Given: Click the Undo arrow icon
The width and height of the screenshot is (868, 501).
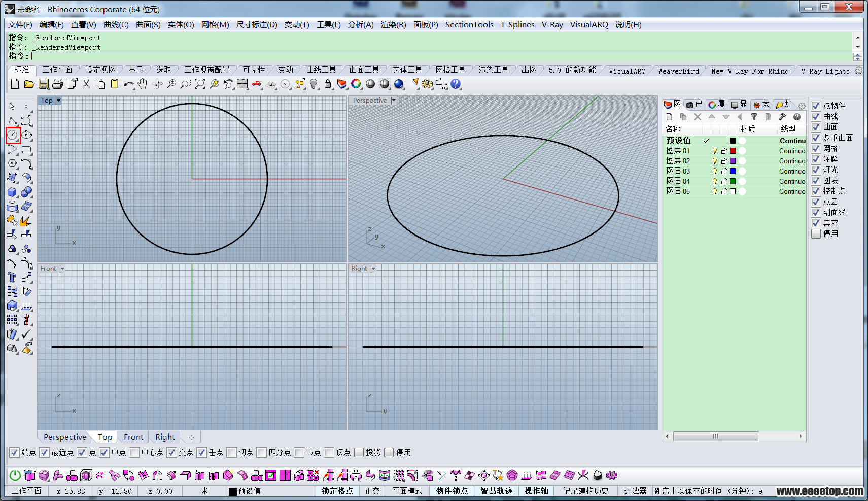Looking at the screenshot, I should [x=128, y=84].
